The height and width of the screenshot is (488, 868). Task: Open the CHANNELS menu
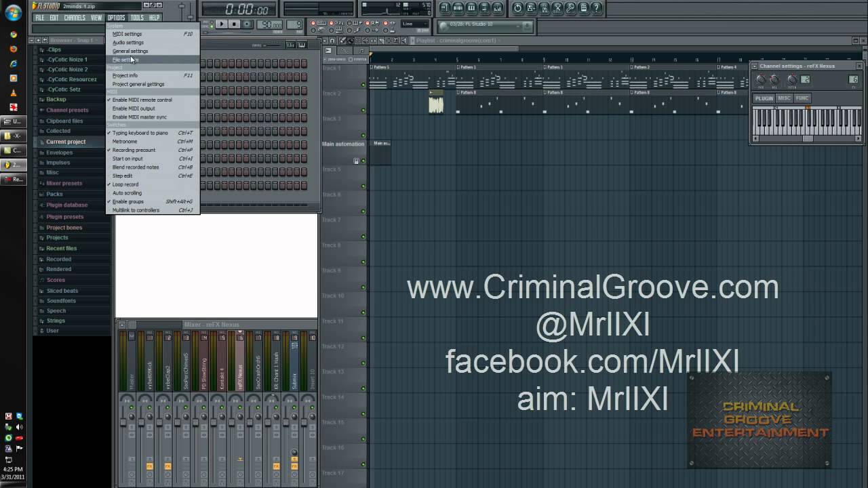(75, 18)
